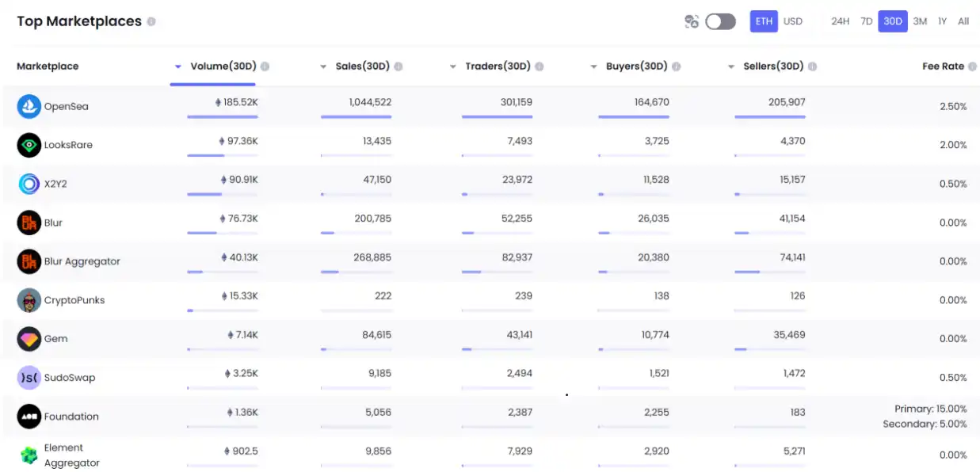Click the Gem marketplace logo
This screenshot has height=472, width=980.
(x=29, y=339)
